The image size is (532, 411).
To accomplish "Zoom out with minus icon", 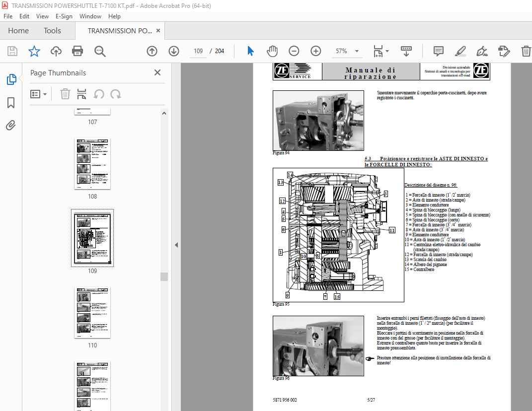I will tap(294, 51).
